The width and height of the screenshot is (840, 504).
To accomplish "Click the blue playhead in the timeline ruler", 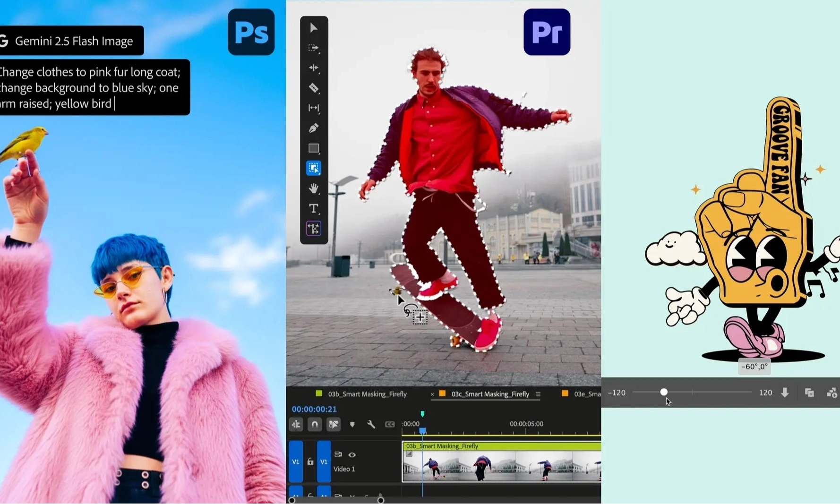I will pyautogui.click(x=422, y=430).
